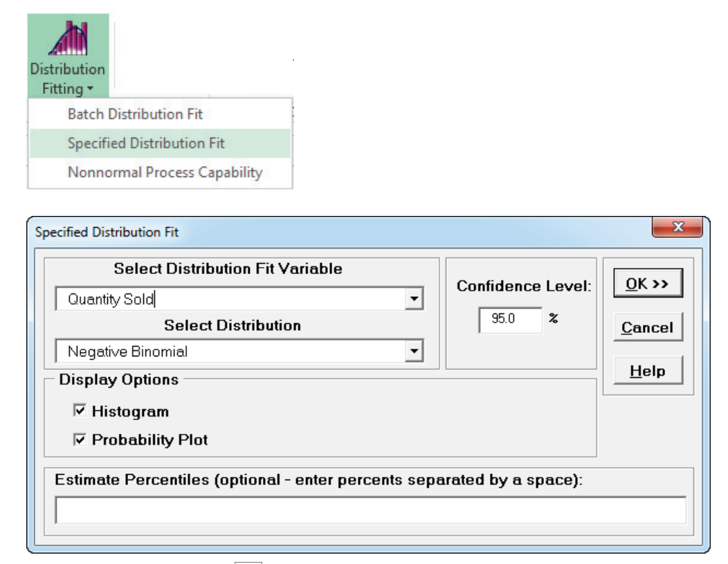The height and width of the screenshot is (564, 728).
Task: Click the Histogram label text
Action: [x=130, y=412]
